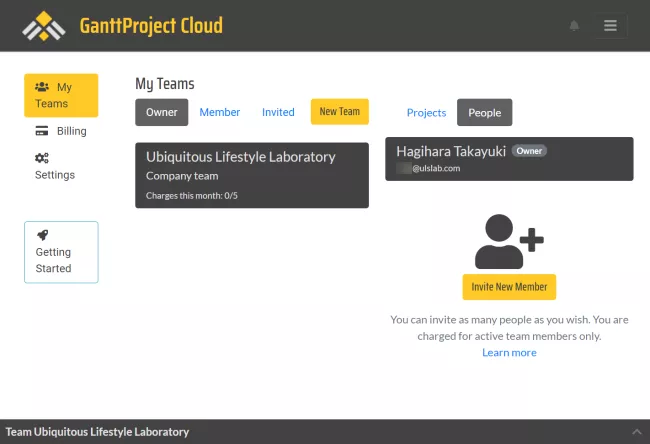Open Settings in the sidebar
The width and height of the screenshot is (650, 444).
pyautogui.click(x=61, y=166)
